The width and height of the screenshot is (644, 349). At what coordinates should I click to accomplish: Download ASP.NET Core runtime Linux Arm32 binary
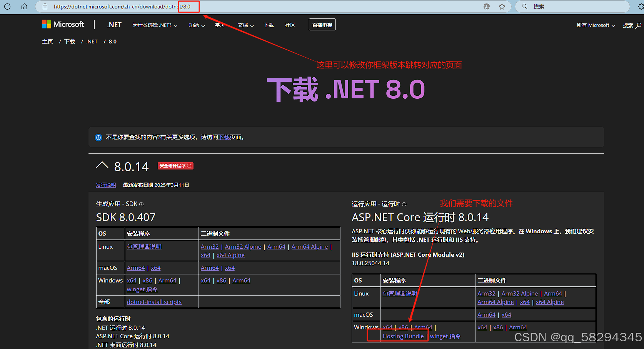click(x=486, y=294)
